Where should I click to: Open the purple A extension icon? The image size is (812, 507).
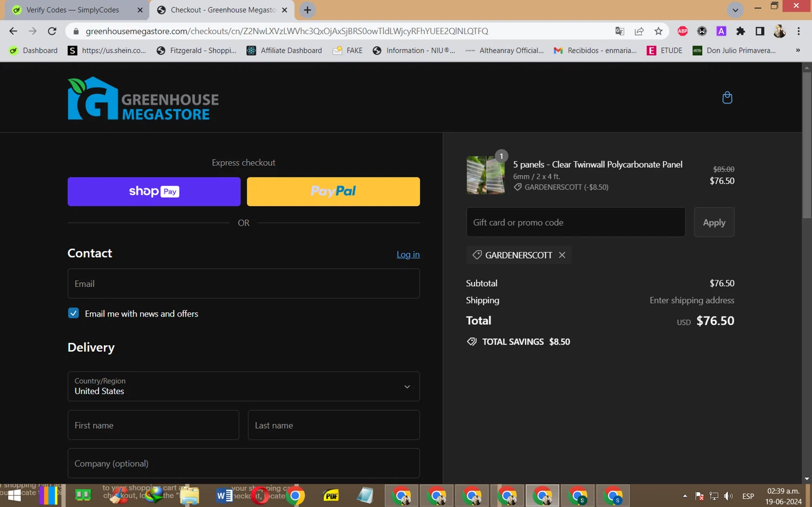pos(721,31)
